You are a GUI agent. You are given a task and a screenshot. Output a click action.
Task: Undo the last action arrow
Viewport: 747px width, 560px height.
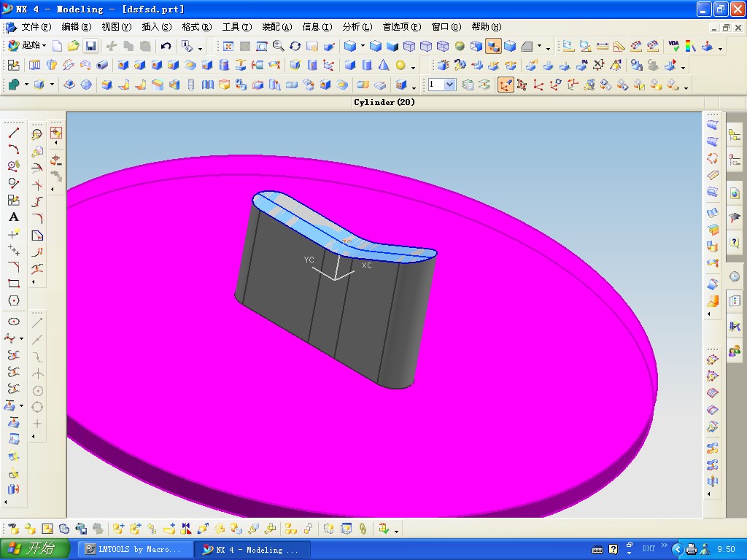166,46
